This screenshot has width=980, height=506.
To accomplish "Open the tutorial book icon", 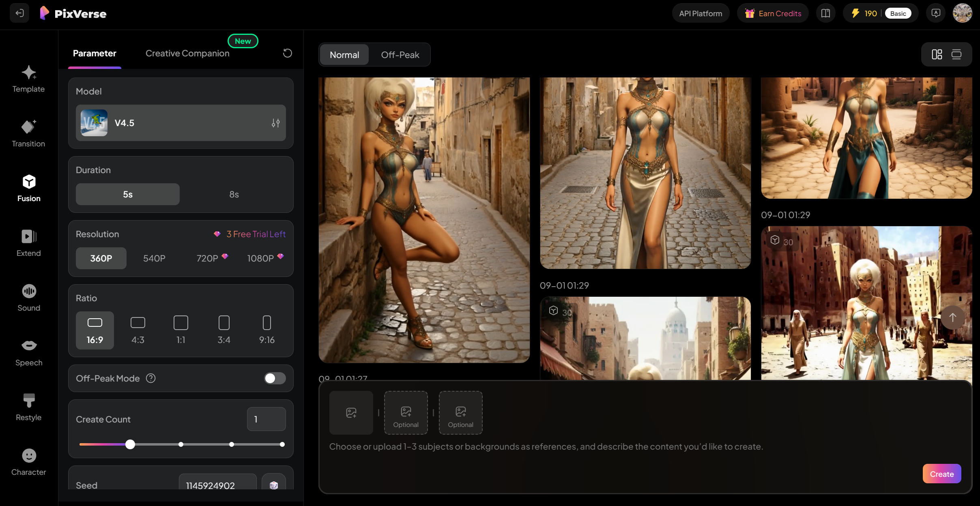I will coord(825,13).
